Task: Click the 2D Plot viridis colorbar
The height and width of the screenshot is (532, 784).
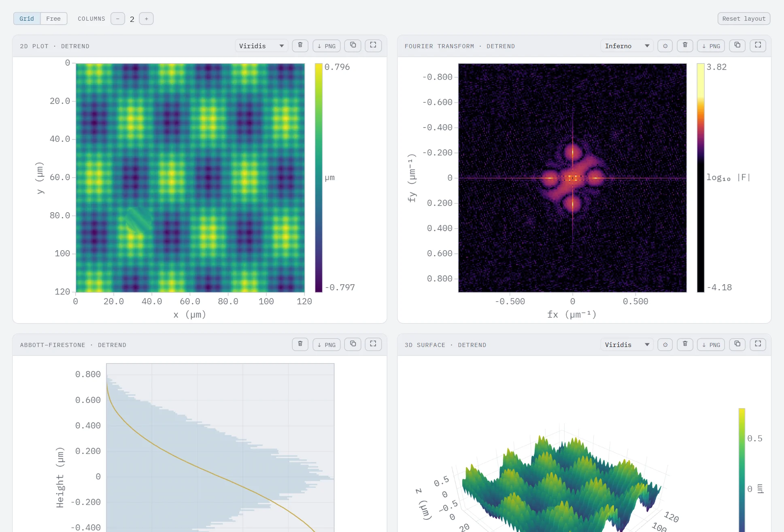Action: click(319, 177)
